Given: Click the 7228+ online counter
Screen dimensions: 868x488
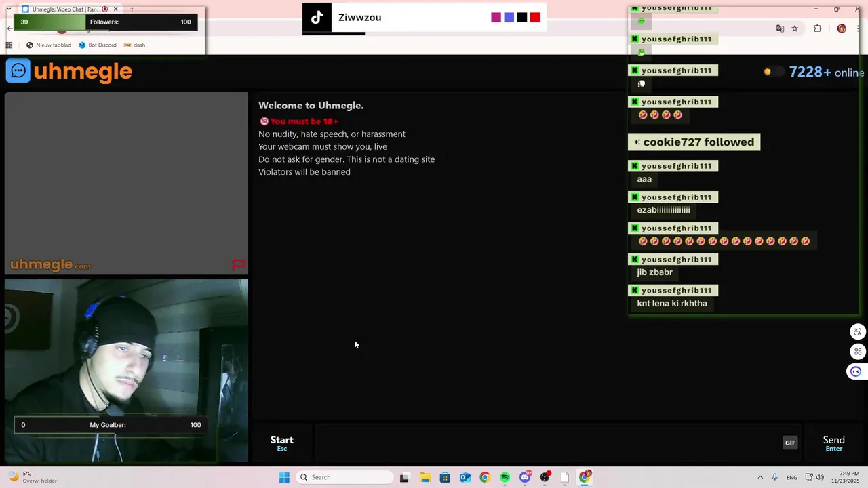Looking at the screenshot, I should pyautogui.click(x=826, y=73).
